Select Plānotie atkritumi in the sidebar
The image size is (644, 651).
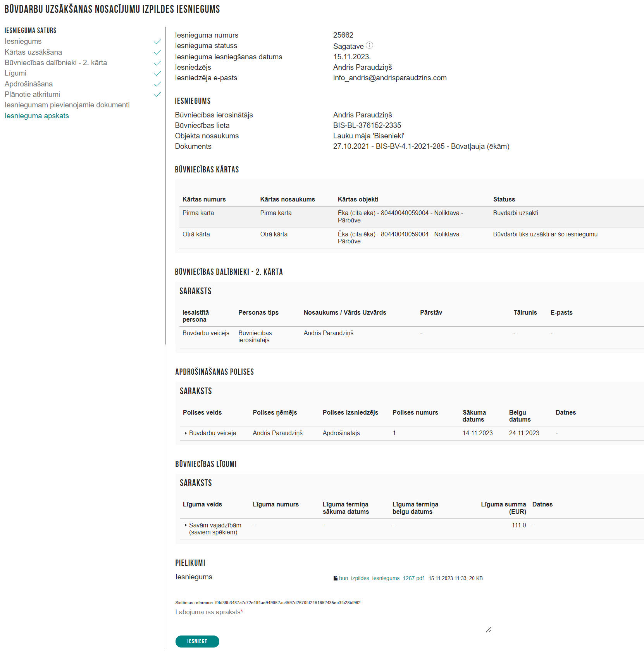tap(32, 95)
